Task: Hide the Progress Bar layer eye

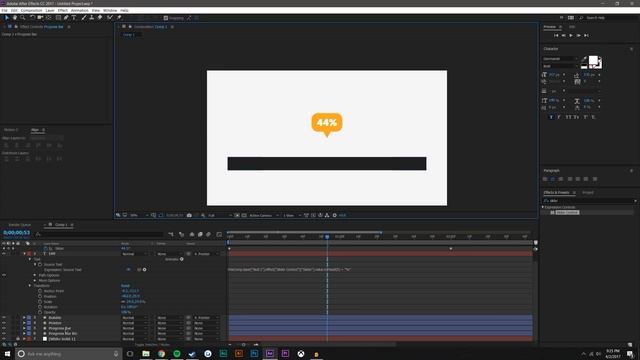Action: coord(4,328)
